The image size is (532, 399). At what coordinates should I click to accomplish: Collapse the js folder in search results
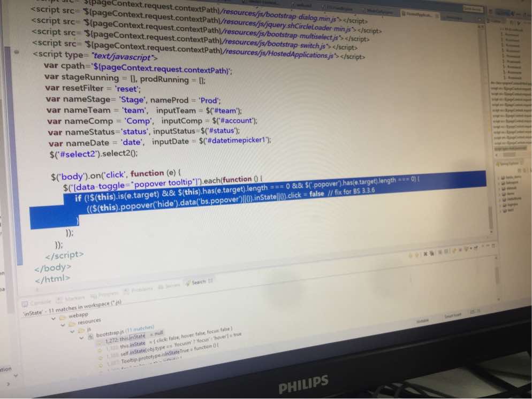pos(72,332)
